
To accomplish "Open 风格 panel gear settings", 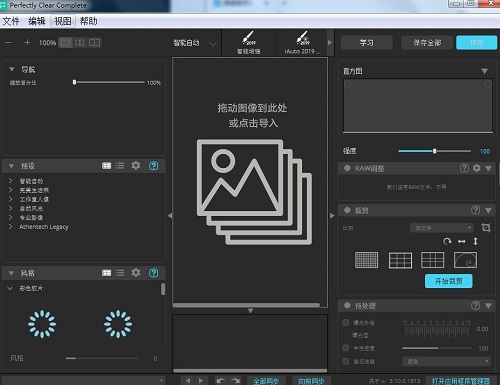I will click(136, 273).
